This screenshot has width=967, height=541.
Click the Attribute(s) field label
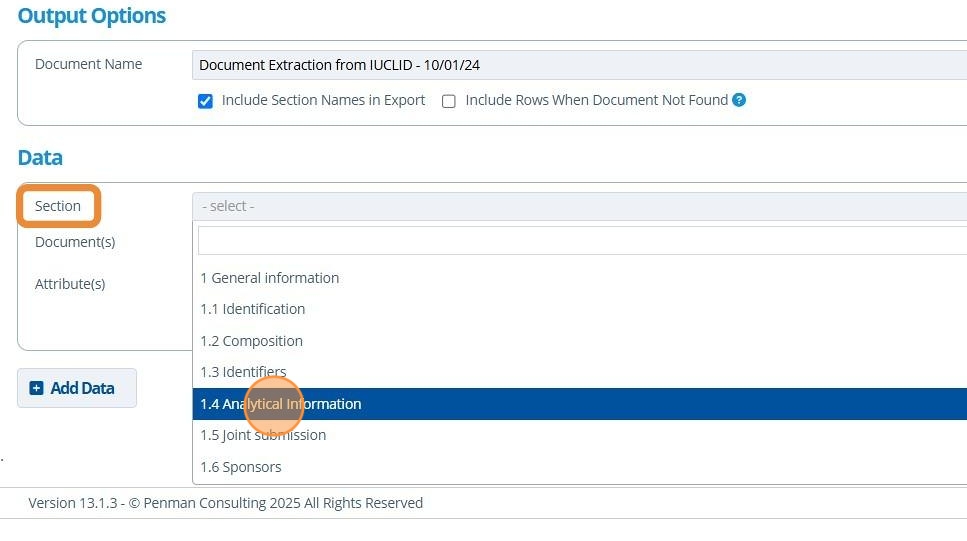pyautogui.click(x=70, y=284)
